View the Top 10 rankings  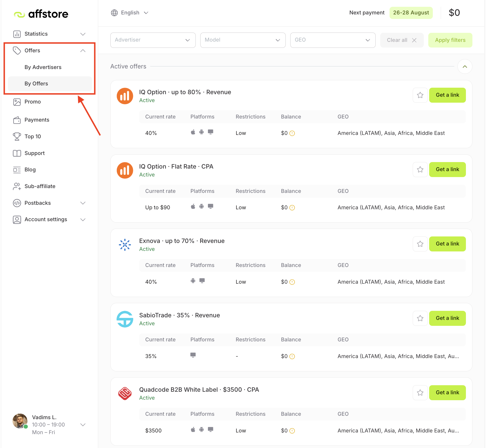[x=33, y=136]
